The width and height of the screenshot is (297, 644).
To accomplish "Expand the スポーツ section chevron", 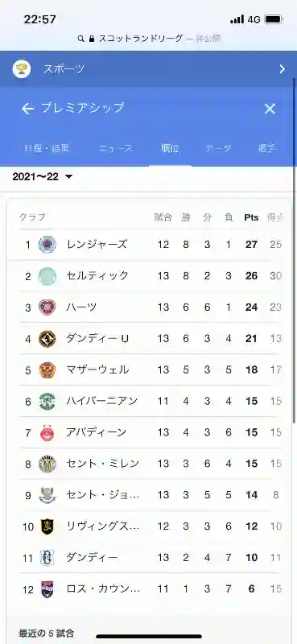I will point(283,69).
